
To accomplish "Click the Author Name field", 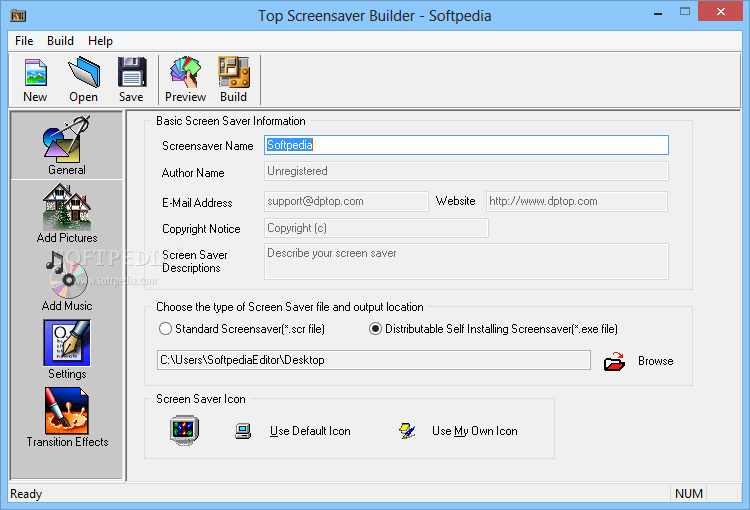I will click(466, 171).
